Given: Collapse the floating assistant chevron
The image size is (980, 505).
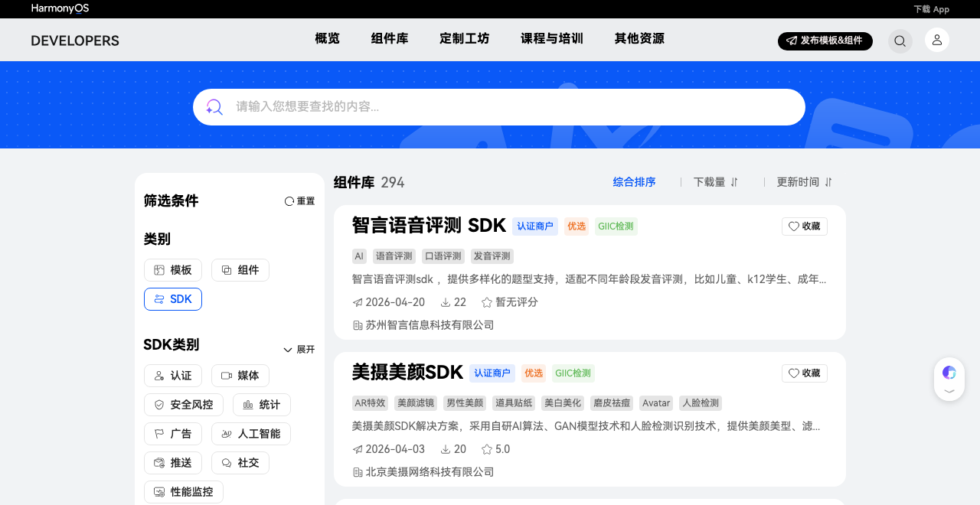Looking at the screenshot, I should click(949, 391).
